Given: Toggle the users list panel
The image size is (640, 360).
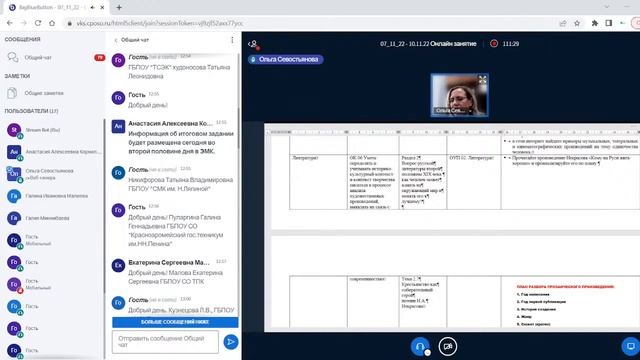Looking at the screenshot, I should 254,44.
